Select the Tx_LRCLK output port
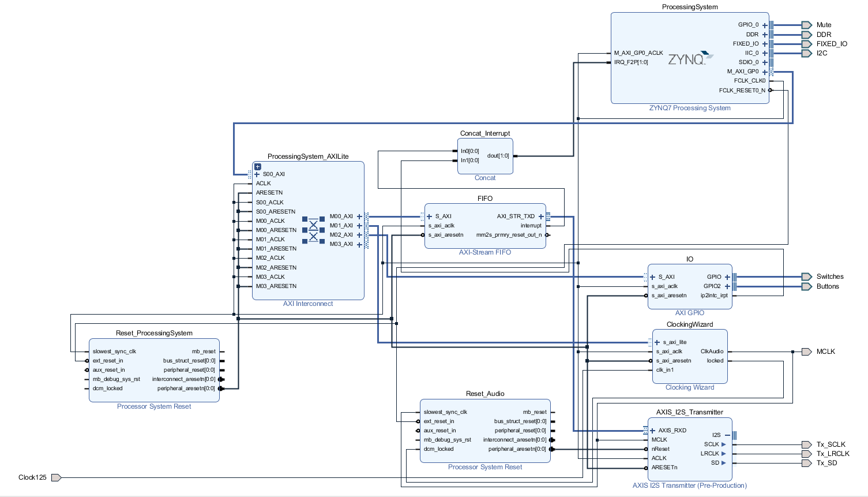Image resolution: width=868 pixels, height=497 pixels. (x=807, y=454)
